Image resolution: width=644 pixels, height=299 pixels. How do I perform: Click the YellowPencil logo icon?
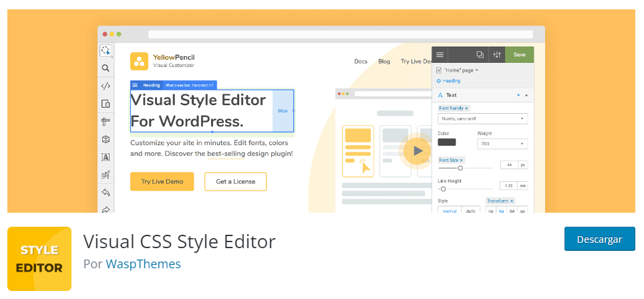point(139,62)
